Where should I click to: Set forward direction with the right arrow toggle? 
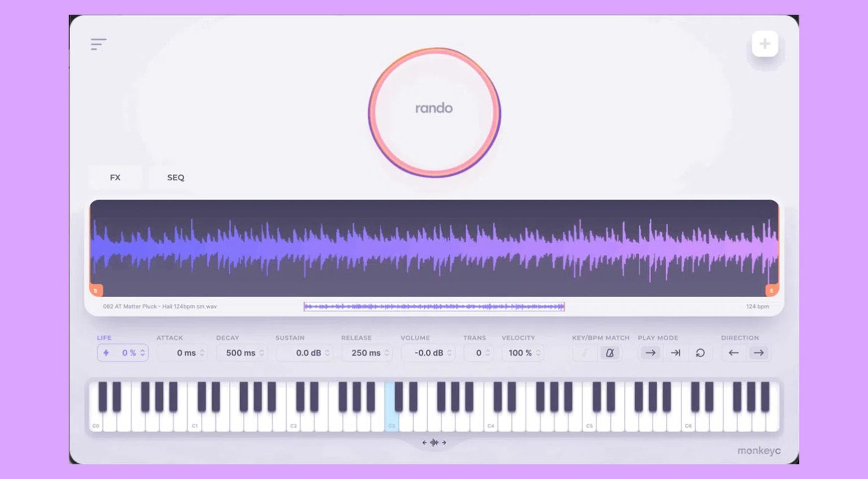point(759,352)
